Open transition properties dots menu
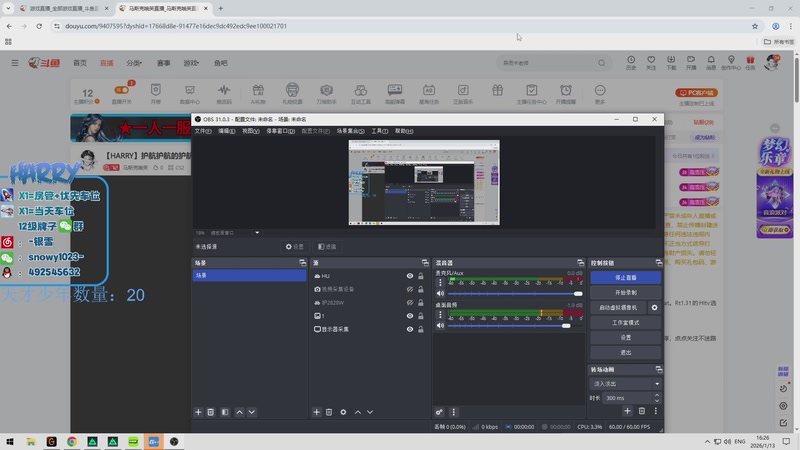The image size is (800, 450). coord(656,411)
